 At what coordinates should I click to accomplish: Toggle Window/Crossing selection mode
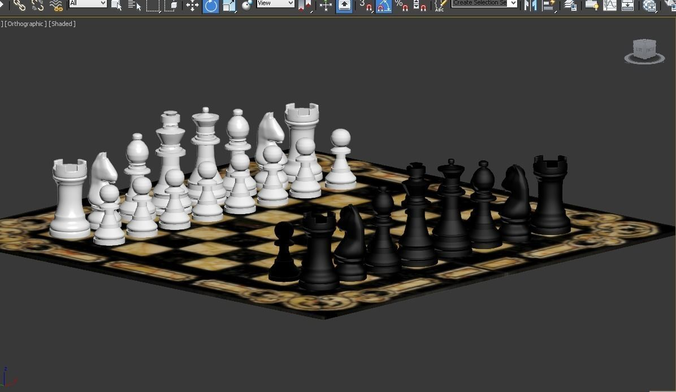tap(170, 6)
